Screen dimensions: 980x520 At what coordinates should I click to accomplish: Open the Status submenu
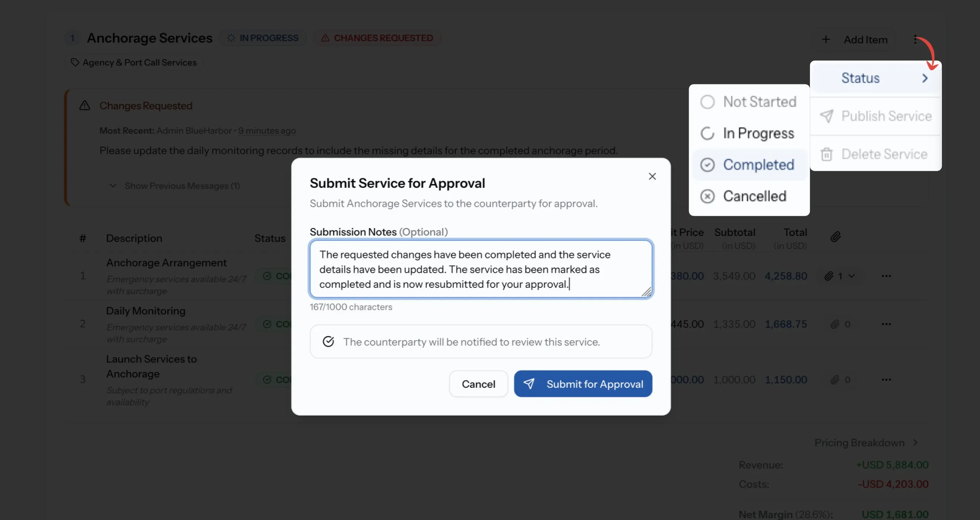click(875, 78)
